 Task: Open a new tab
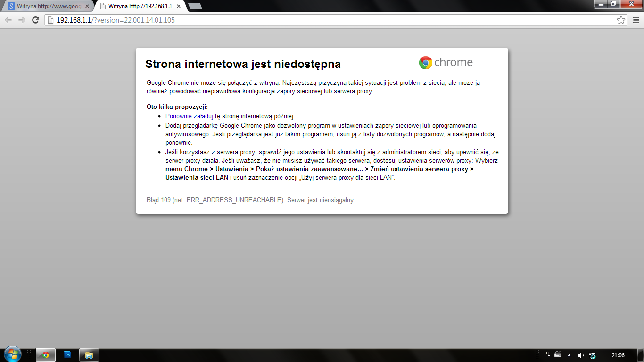click(x=195, y=7)
